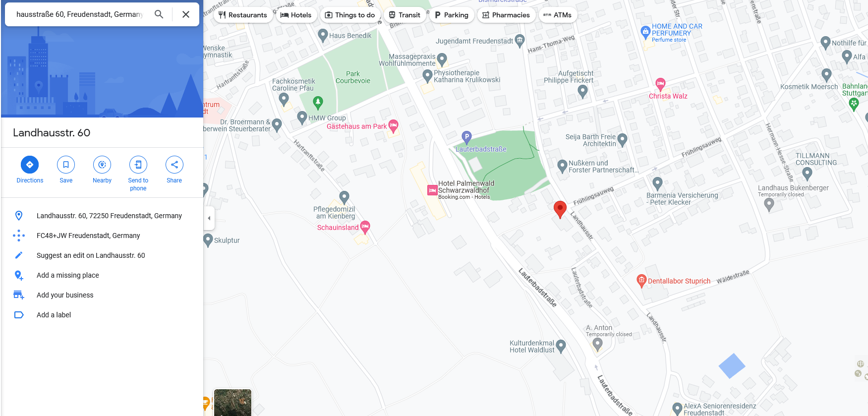Image resolution: width=868 pixels, height=416 pixels.
Task: Show ATMs on the map
Action: 558,15
